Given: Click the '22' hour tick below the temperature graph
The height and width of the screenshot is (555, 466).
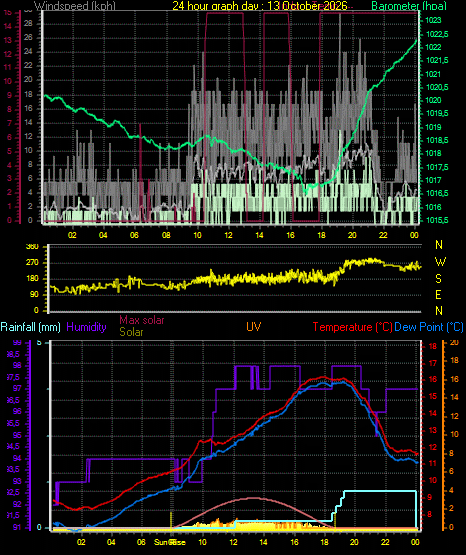Looking at the screenshot, I should click(x=385, y=542).
